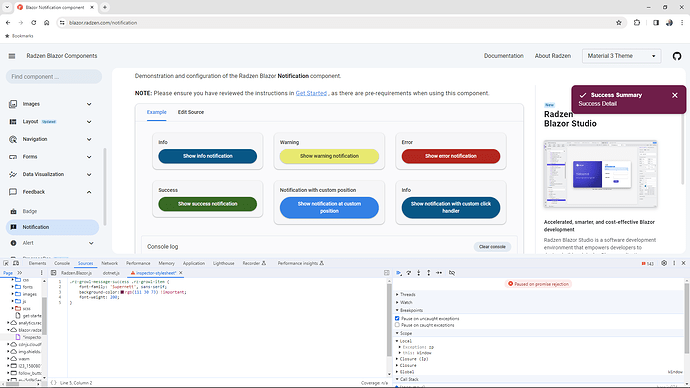The height and width of the screenshot is (388, 690).
Task: Collapse the Feedback sidebar section
Action: 51,192
